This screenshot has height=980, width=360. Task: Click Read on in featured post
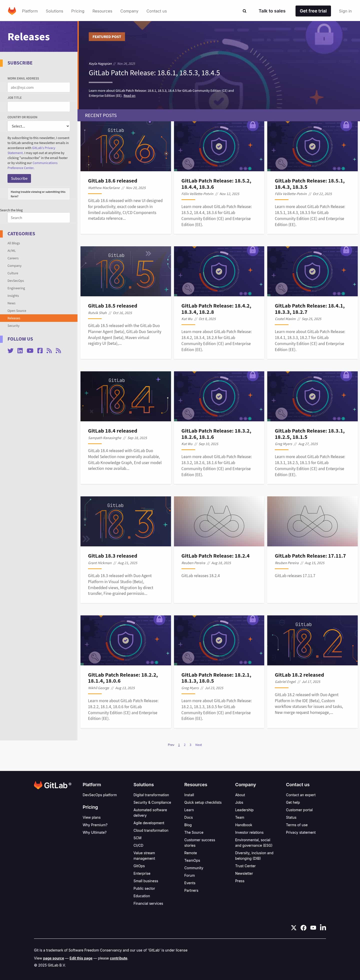[x=129, y=96]
